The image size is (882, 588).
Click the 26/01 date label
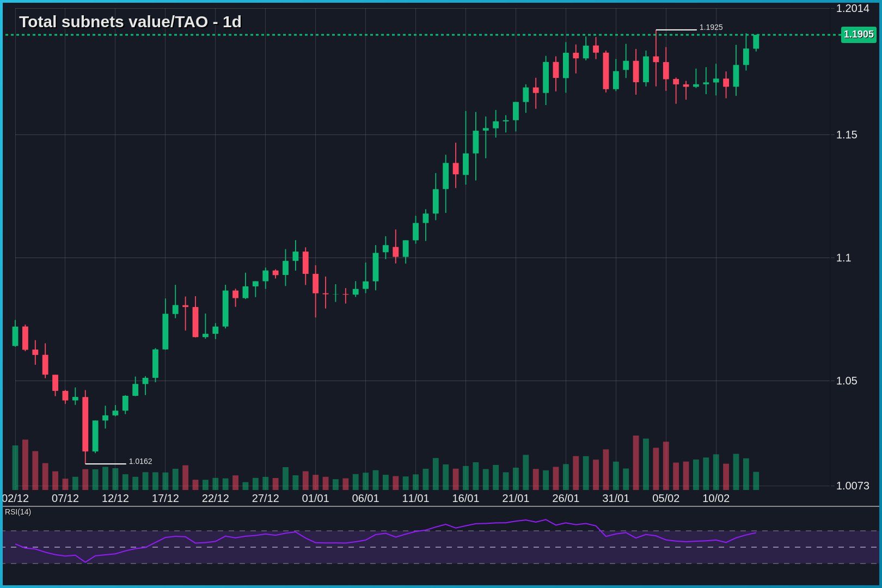click(566, 498)
